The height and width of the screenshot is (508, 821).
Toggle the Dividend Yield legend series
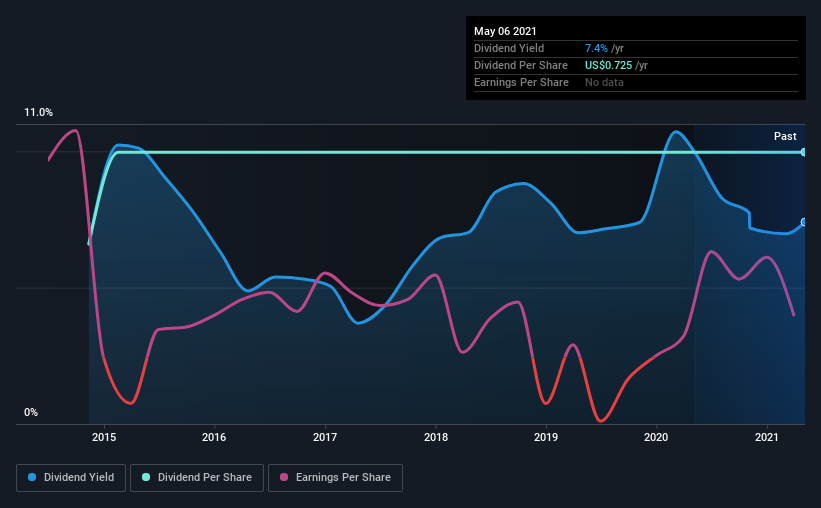point(71,478)
